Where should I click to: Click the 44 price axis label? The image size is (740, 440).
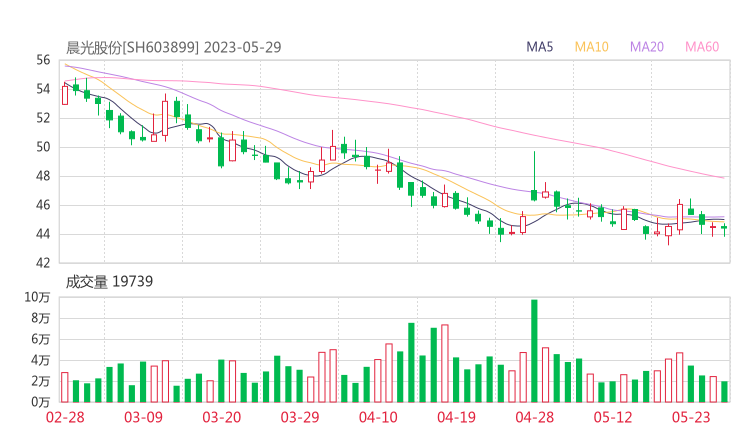click(x=43, y=234)
